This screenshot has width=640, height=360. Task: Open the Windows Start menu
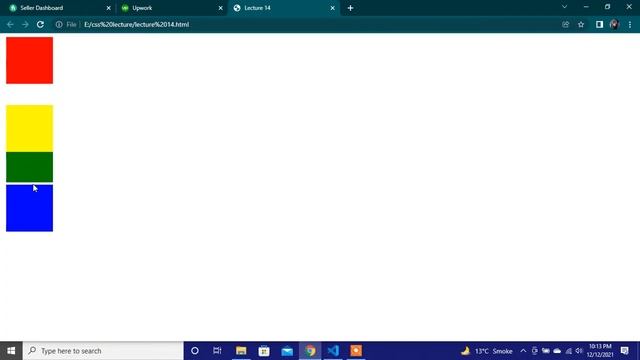11,351
